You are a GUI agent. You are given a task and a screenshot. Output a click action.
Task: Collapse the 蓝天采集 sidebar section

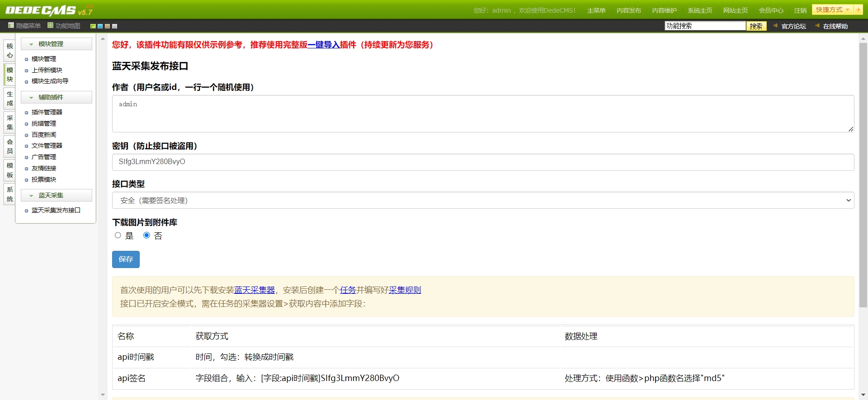[31, 196]
